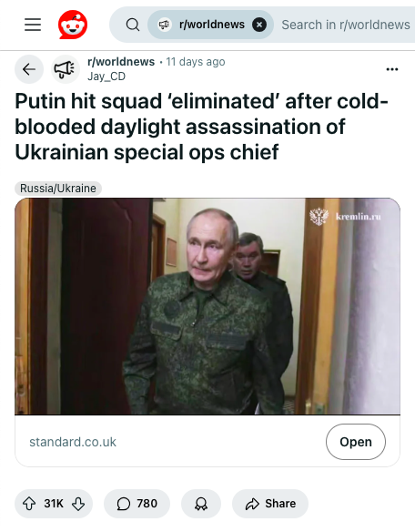Open the Putin article thumbnail image
Screen dimensions: 415x532
point(207,306)
